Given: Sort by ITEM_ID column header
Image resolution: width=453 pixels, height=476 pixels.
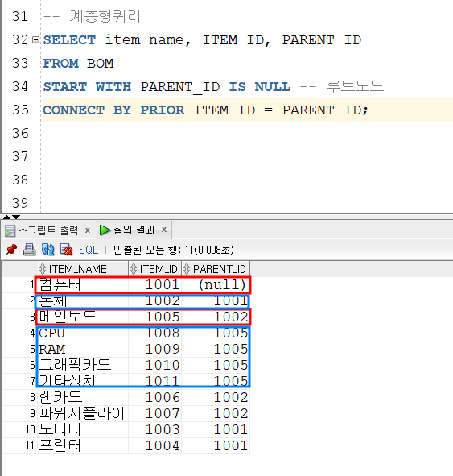Looking at the screenshot, I should [x=155, y=269].
